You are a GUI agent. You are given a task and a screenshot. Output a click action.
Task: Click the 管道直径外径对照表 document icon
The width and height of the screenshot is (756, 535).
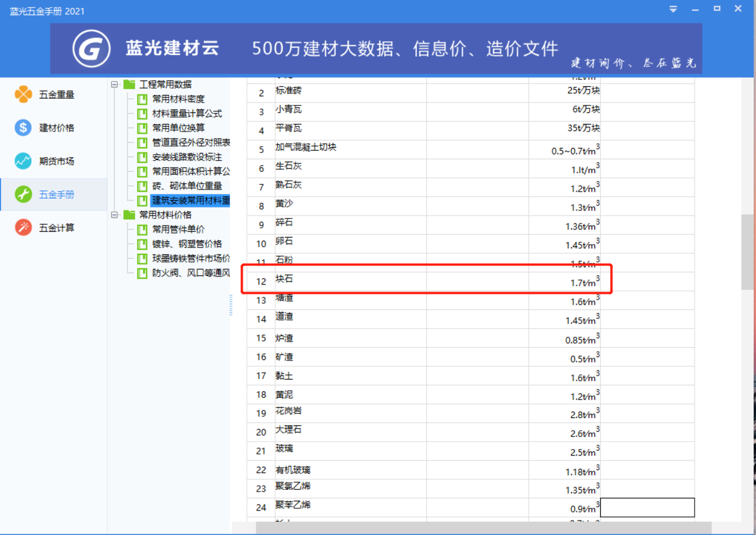coord(142,143)
